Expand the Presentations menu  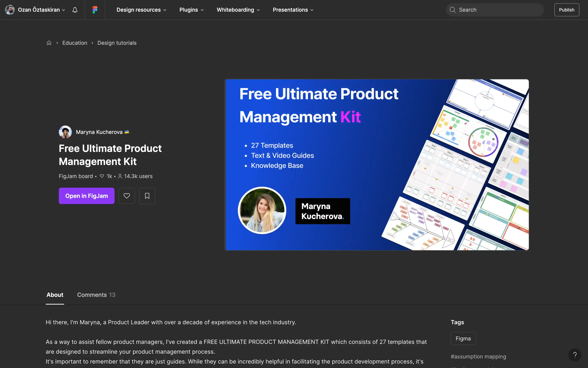pyautogui.click(x=293, y=10)
